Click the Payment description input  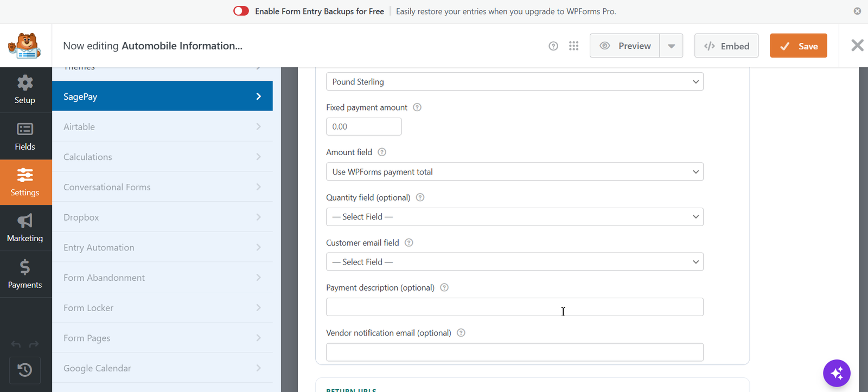[515, 307]
